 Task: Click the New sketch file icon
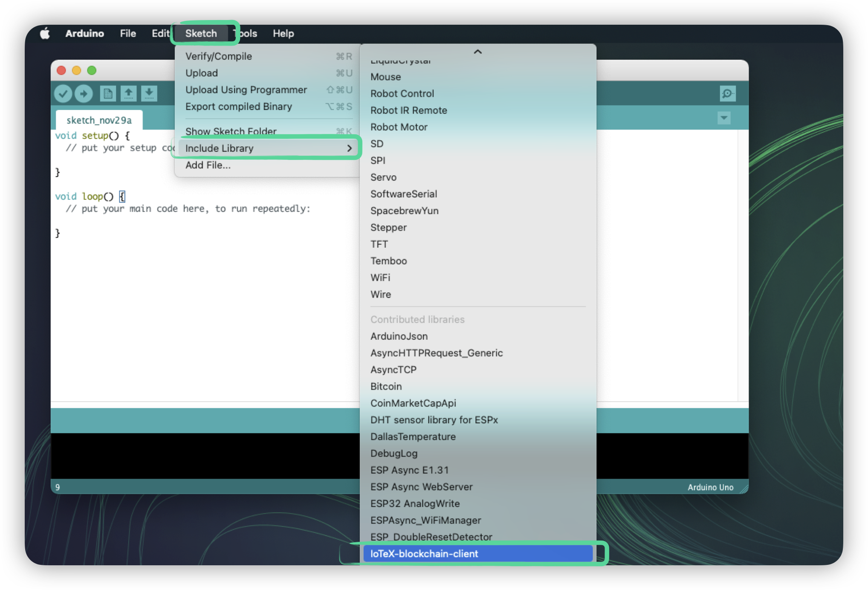pos(107,93)
